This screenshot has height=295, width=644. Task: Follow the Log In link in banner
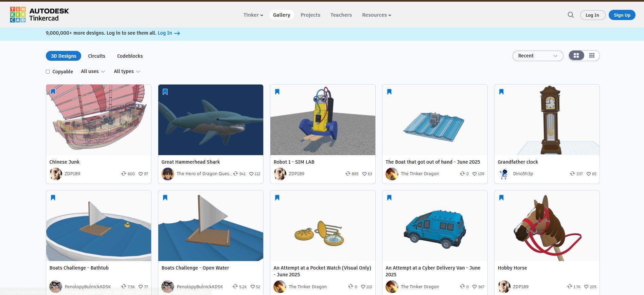pos(168,33)
